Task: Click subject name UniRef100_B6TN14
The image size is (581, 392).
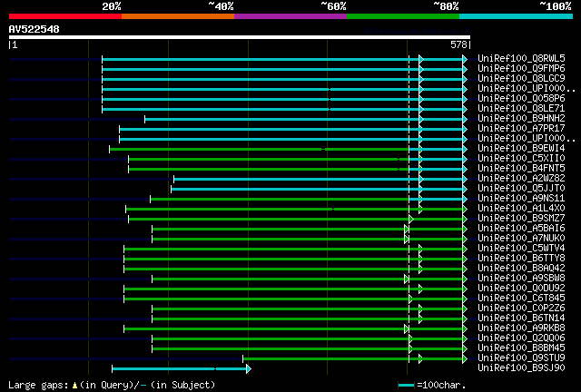Action: 521,318
